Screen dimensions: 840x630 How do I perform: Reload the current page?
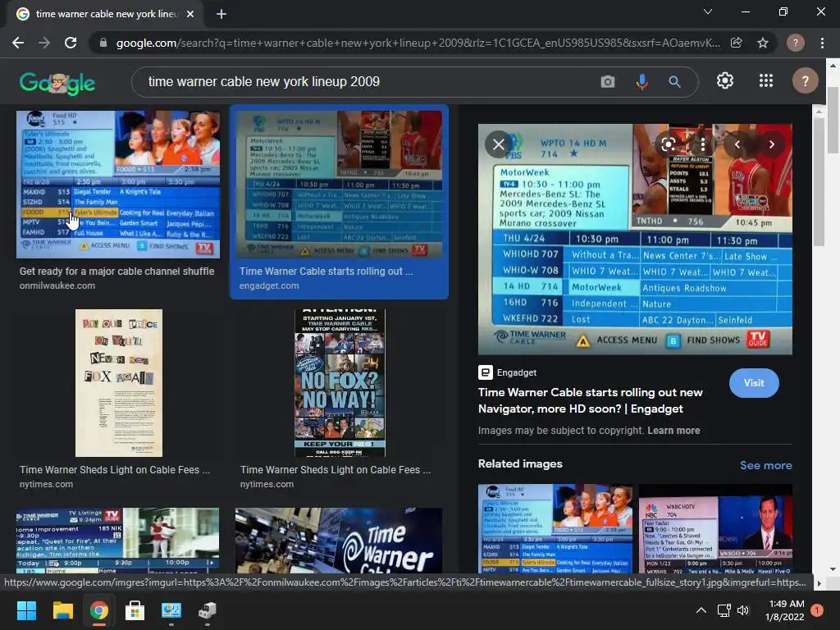(x=71, y=43)
